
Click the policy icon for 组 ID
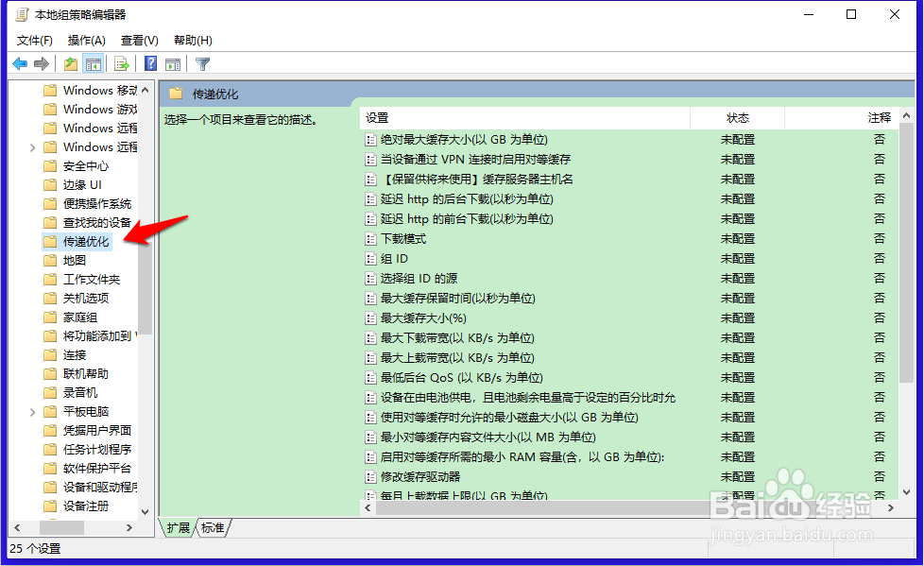click(370, 258)
